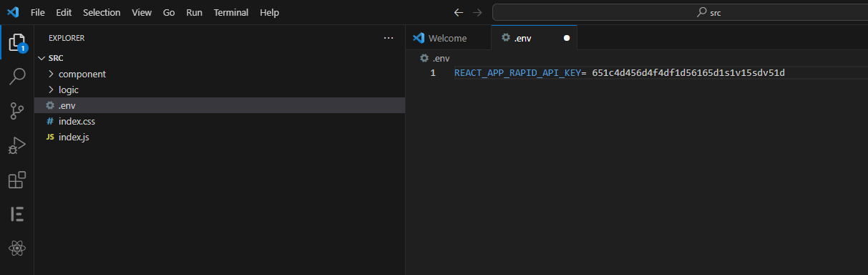Click the gear icon of .env tab
This screenshot has height=275, width=868.
506,38
